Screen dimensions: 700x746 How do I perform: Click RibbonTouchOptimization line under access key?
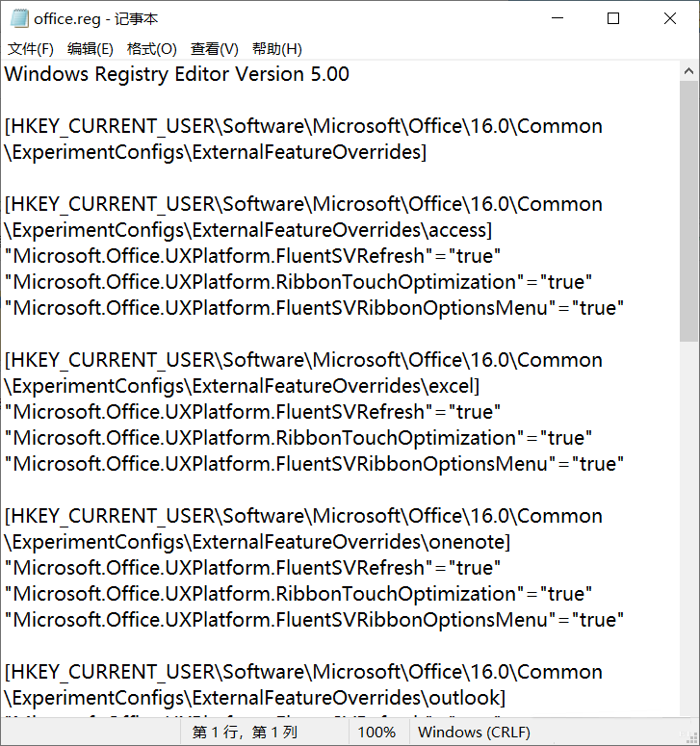298,282
